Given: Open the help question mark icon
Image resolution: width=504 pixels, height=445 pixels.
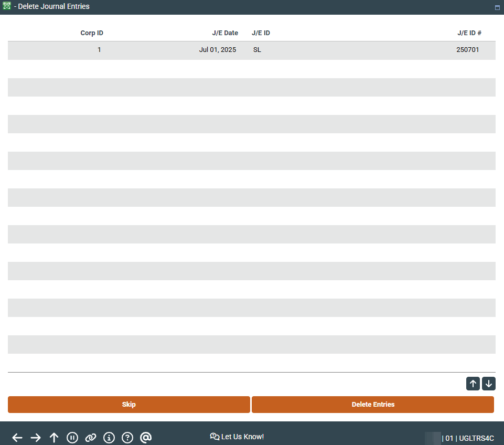Looking at the screenshot, I should point(127,438).
